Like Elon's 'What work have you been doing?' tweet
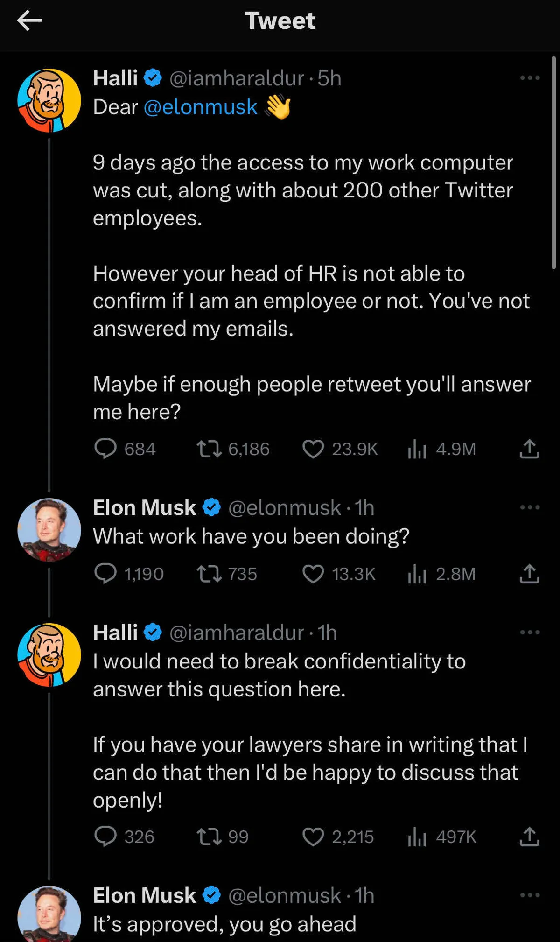Screen dimensions: 560x942 click(313, 574)
